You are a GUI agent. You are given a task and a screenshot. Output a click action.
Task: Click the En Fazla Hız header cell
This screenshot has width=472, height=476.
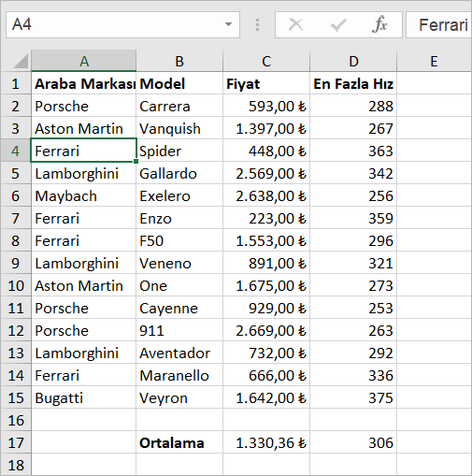coord(353,83)
